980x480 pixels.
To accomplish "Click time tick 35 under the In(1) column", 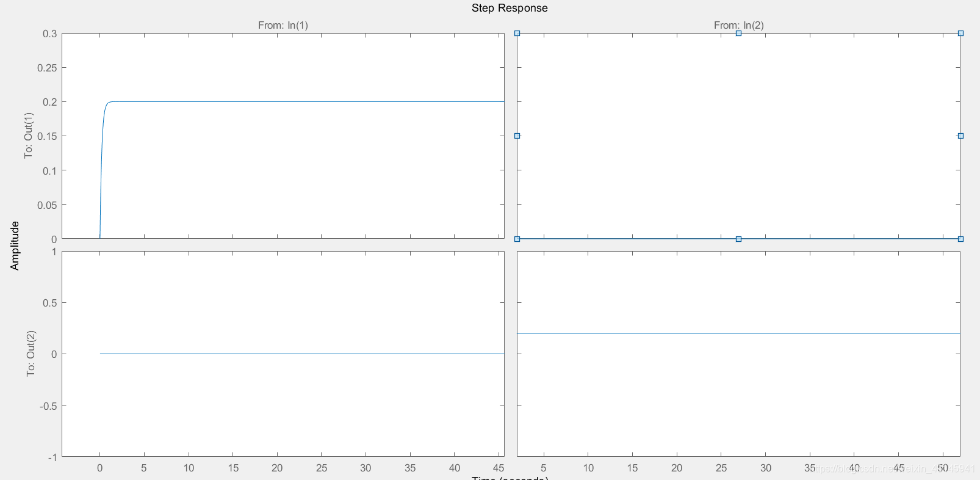I will [410, 468].
